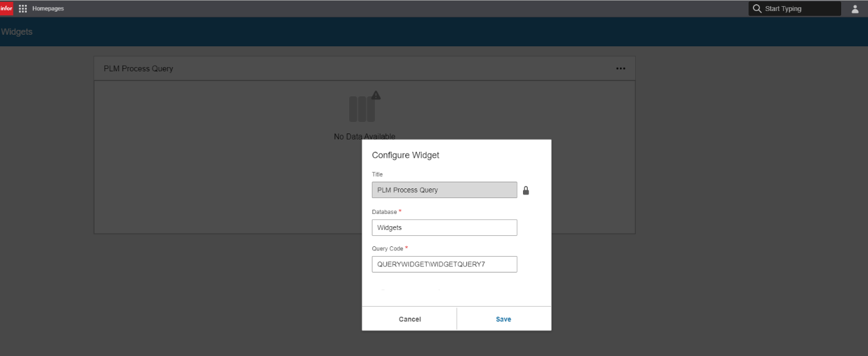Cancel the Configure Widget dialog
The width and height of the screenshot is (868, 356).
(410, 319)
